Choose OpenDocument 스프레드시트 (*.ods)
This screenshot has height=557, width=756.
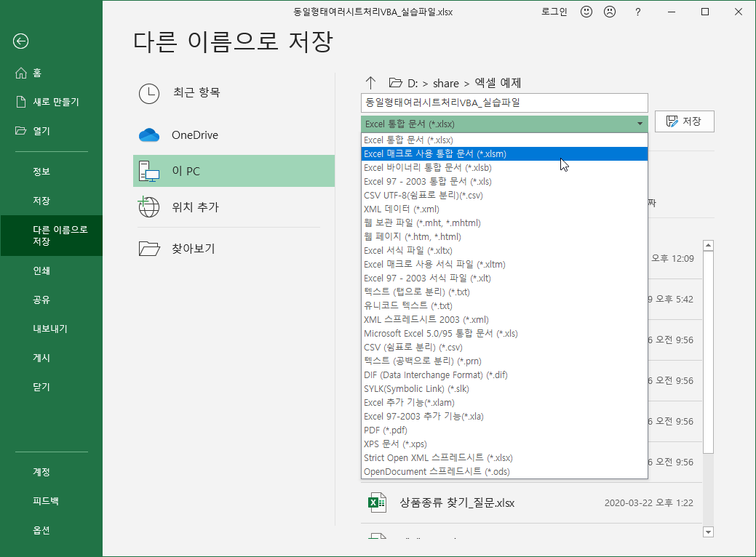click(504, 472)
